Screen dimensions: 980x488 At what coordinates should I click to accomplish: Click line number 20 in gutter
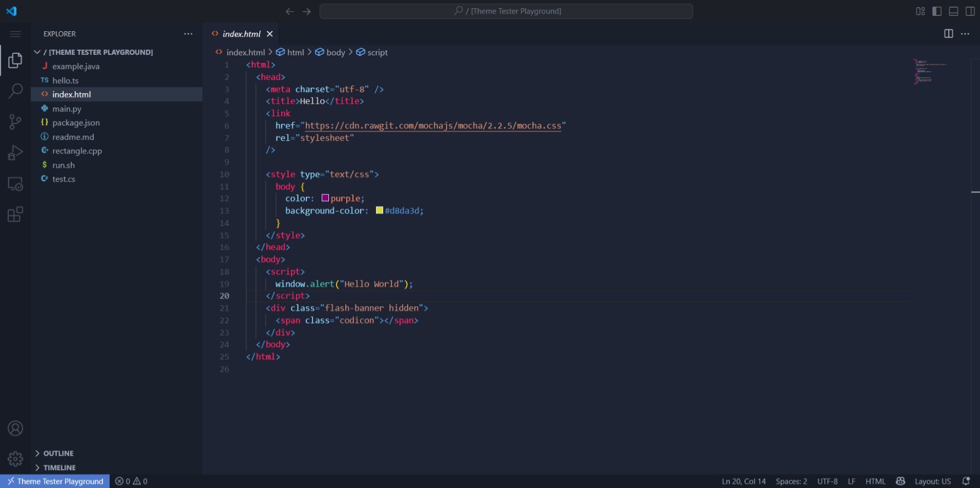click(x=225, y=296)
